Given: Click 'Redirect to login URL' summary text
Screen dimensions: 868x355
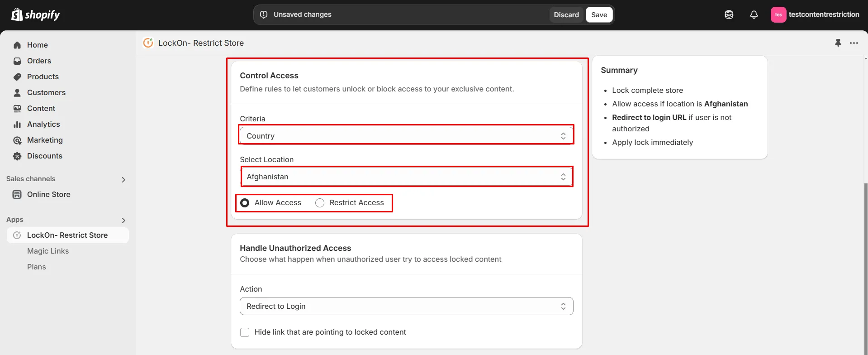Looking at the screenshot, I should tap(649, 117).
